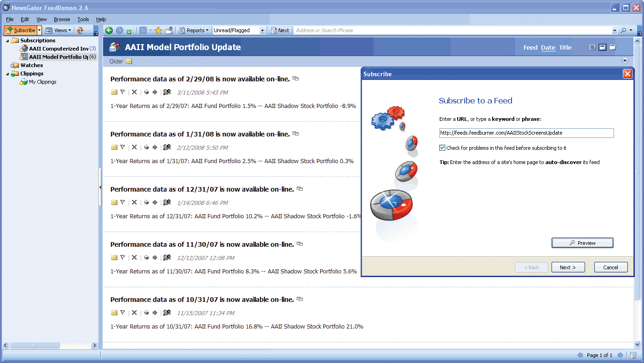Click the green Back navigation arrow

109,30
